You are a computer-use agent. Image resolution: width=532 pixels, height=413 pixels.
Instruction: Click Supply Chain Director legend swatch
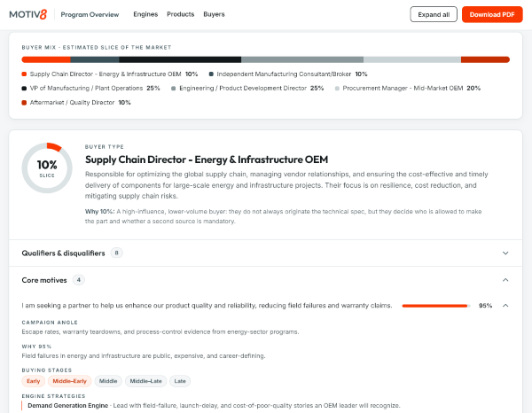[24, 74]
